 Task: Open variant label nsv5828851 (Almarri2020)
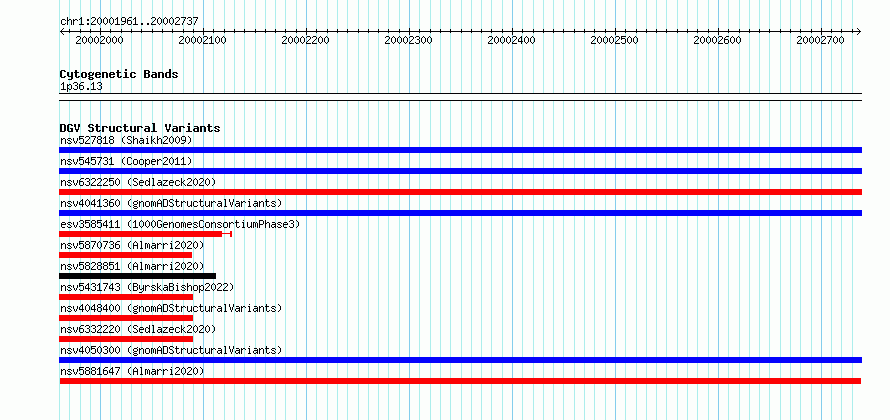tap(132, 266)
